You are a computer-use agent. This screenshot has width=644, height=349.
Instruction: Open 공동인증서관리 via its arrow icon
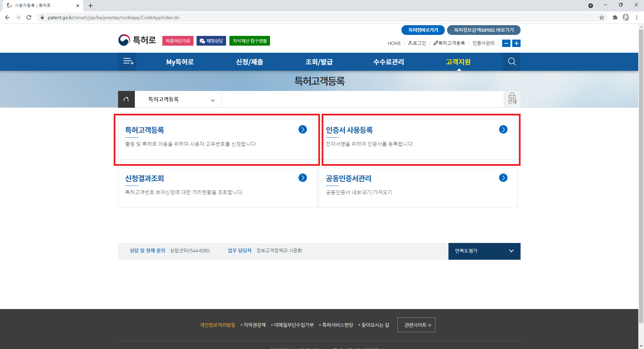point(503,178)
